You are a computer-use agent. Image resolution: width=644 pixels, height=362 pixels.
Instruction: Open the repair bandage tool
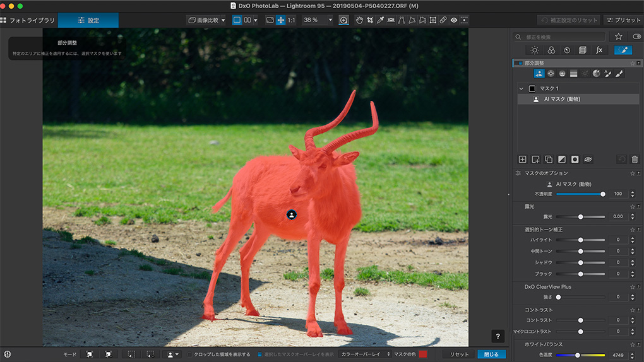click(443, 20)
